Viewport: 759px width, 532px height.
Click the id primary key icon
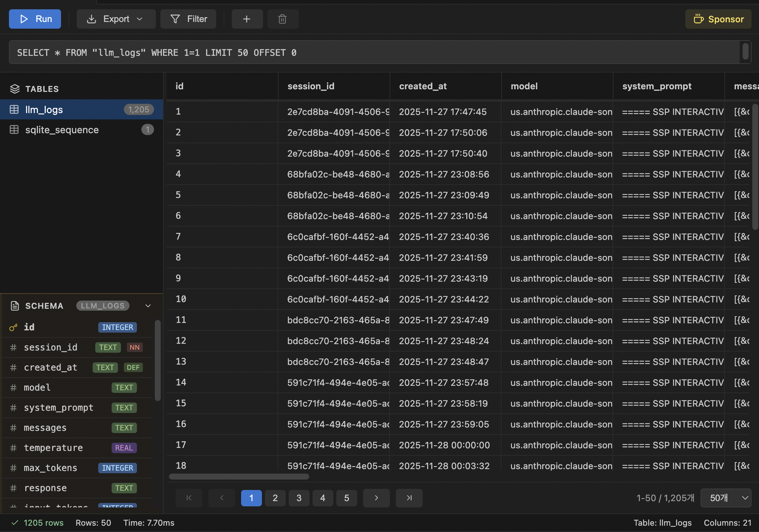coord(13,327)
